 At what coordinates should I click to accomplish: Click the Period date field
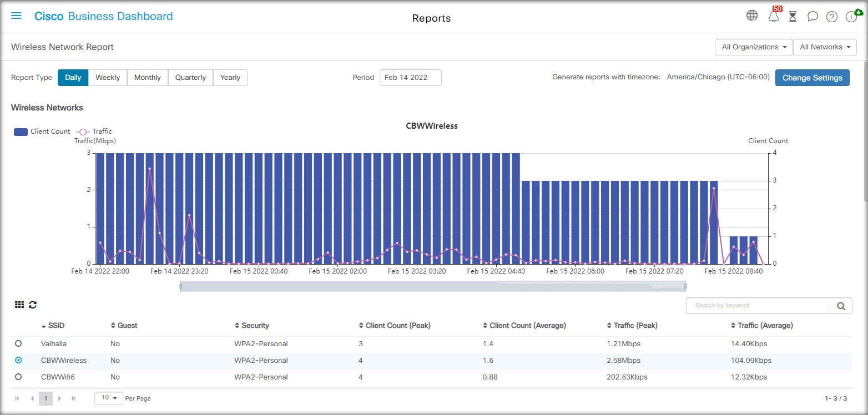click(x=411, y=78)
